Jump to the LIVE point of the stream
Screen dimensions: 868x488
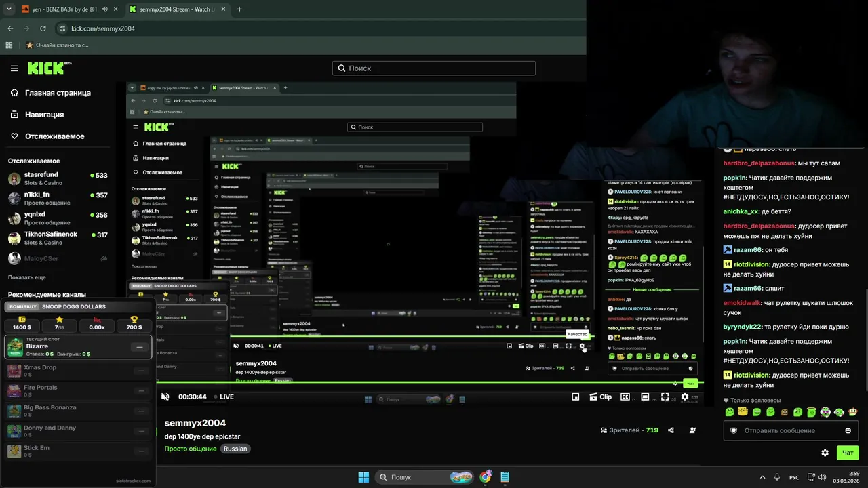pyautogui.click(x=224, y=397)
